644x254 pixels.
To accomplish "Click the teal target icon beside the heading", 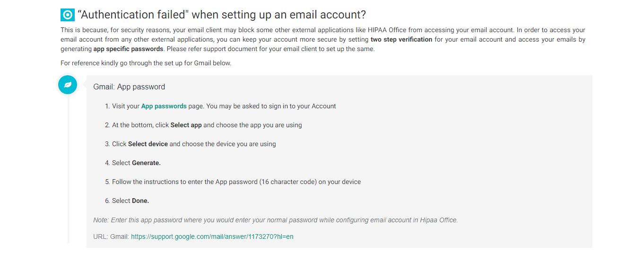I will point(68,15).
